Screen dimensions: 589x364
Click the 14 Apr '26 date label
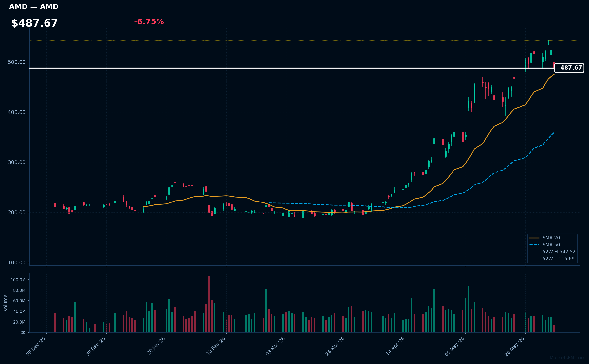point(395,346)
